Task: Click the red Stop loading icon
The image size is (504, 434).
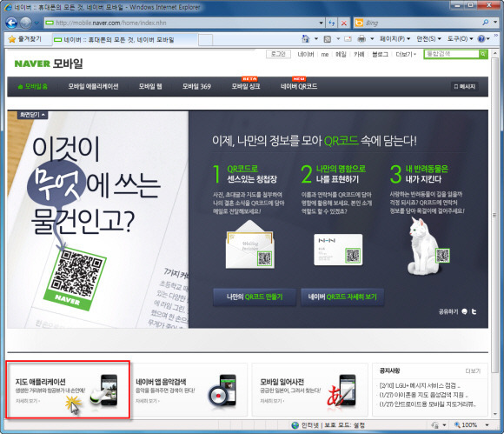Action: click(343, 23)
